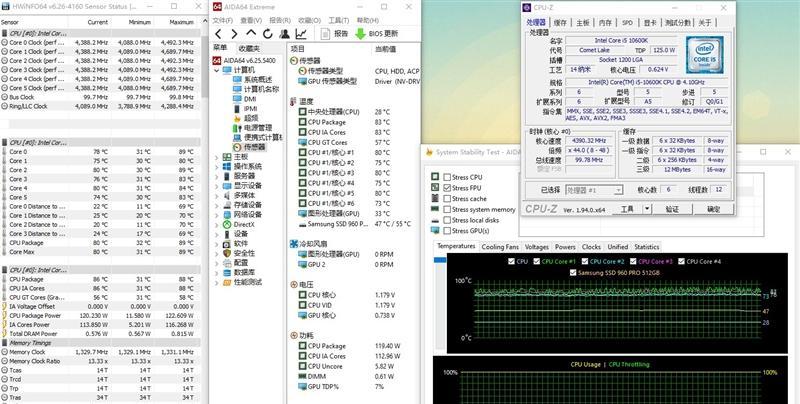Enable Stress system memory checkbox
Viewport: 800px width, 404px height.
[x=447, y=209]
